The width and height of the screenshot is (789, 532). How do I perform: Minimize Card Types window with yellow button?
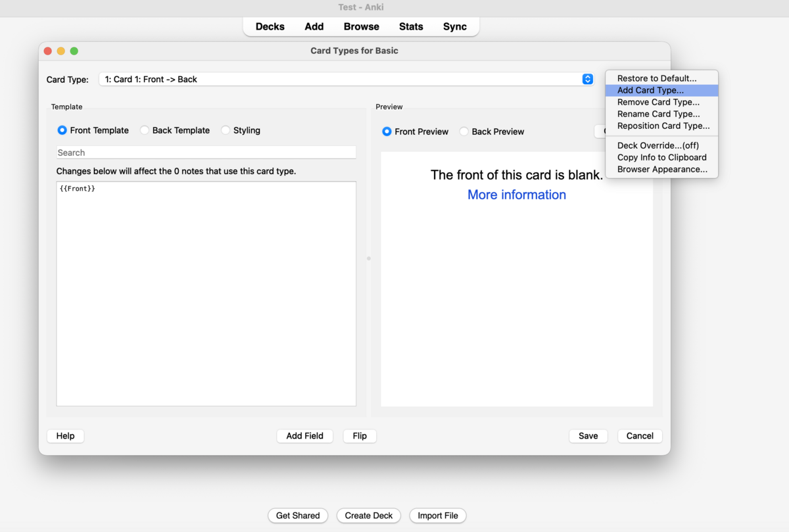point(61,51)
